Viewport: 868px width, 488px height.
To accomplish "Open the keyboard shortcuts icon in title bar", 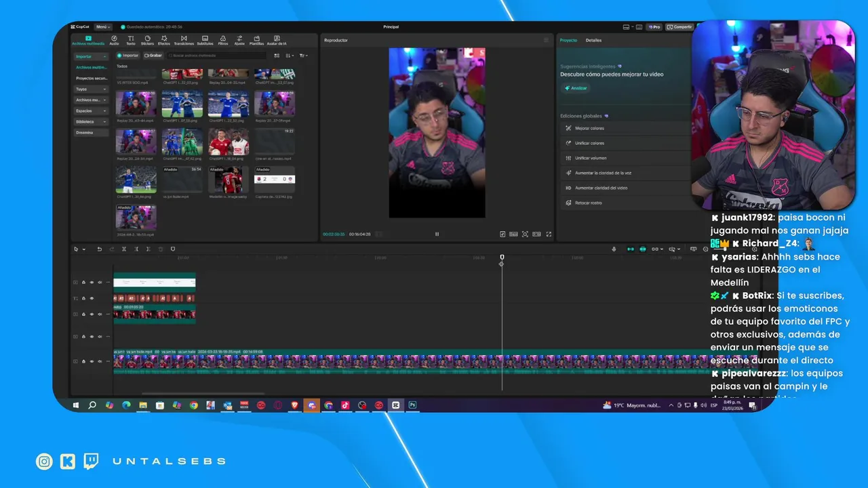I will point(639,27).
